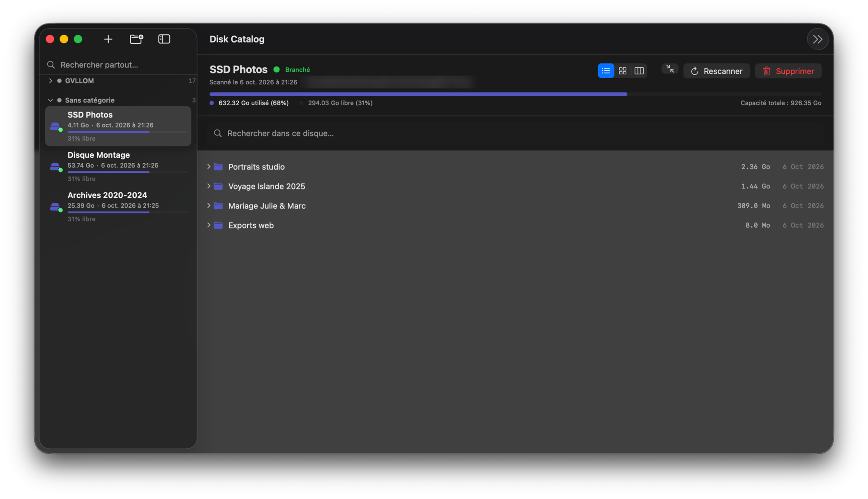
Task: Click the Rechercher dans ce disque field
Action: pyautogui.click(x=516, y=133)
